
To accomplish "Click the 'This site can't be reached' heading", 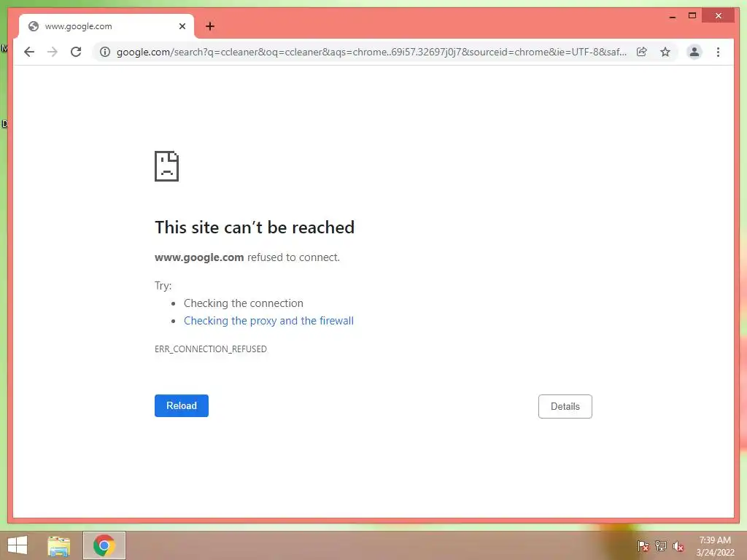I will 255,227.
